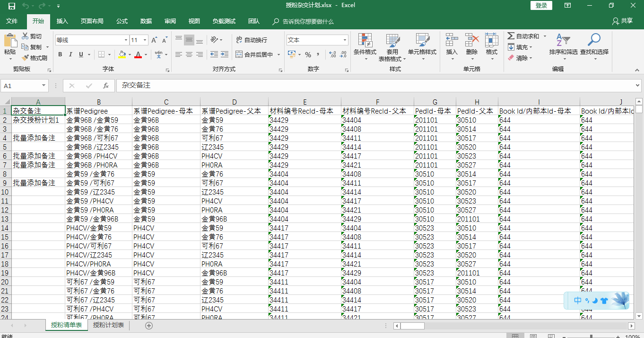Click the Tell me (告诉我你想要做什么) box
This screenshot has width=644, height=338.
[x=304, y=22]
